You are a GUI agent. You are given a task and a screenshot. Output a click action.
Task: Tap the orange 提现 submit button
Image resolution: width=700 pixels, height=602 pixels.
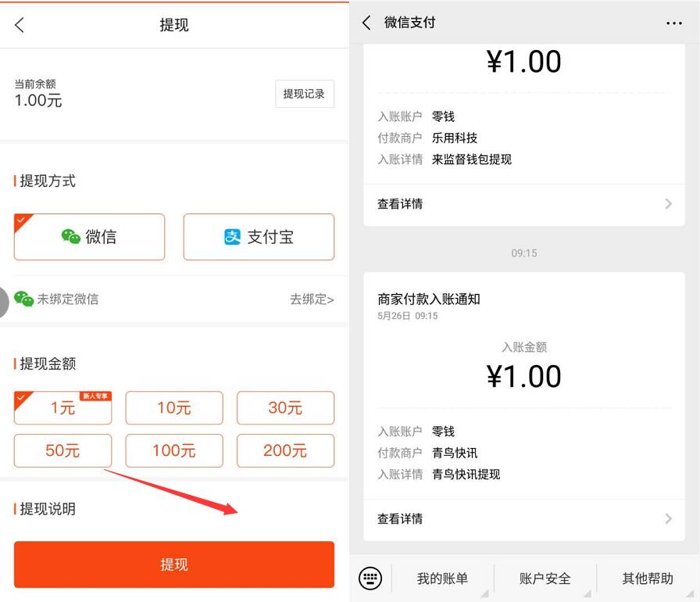tap(174, 564)
